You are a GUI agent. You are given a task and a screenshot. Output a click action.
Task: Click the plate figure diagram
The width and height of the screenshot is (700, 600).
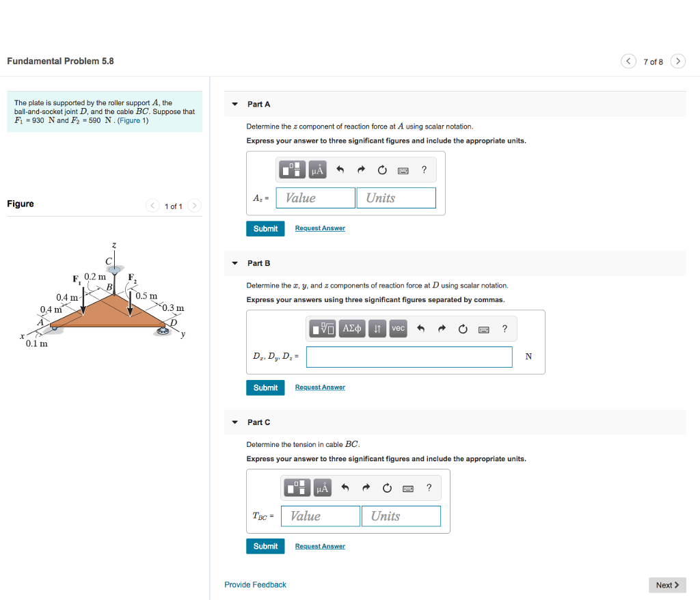pyautogui.click(x=104, y=295)
